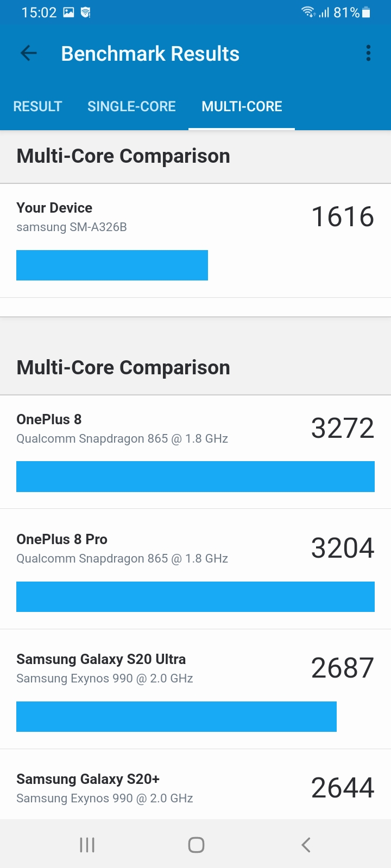Tap the battery indicator icon

366,12
